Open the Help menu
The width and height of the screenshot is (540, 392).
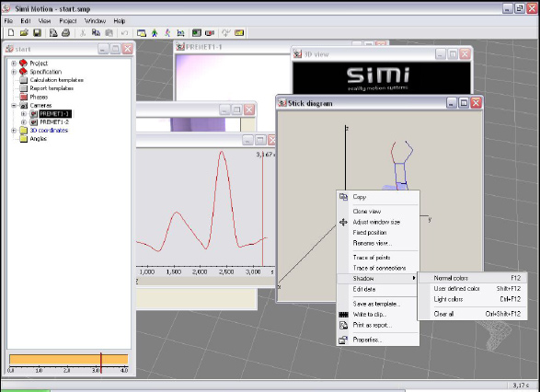120,21
